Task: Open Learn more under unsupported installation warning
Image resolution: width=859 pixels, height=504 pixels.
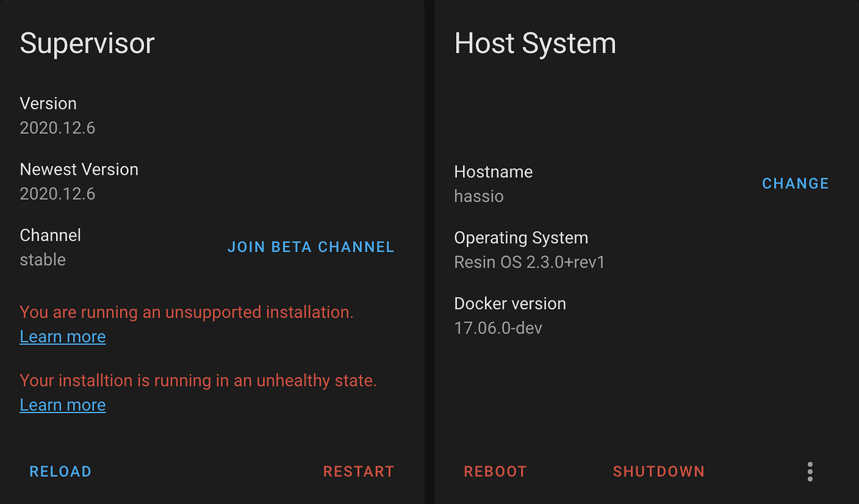Action: coord(63,337)
